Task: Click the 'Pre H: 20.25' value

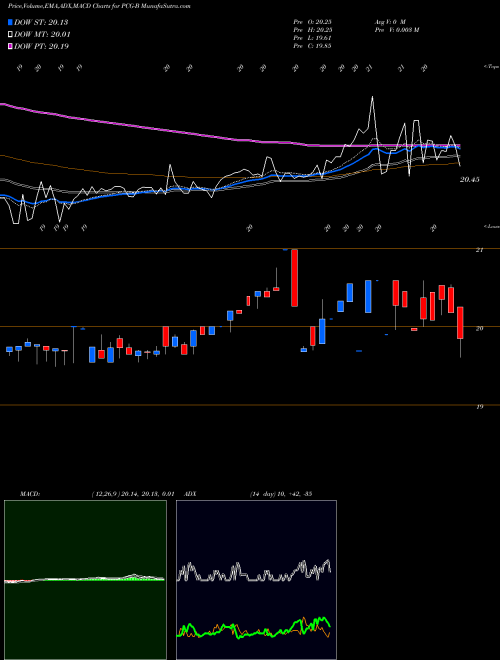Action: pyautogui.click(x=312, y=30)
